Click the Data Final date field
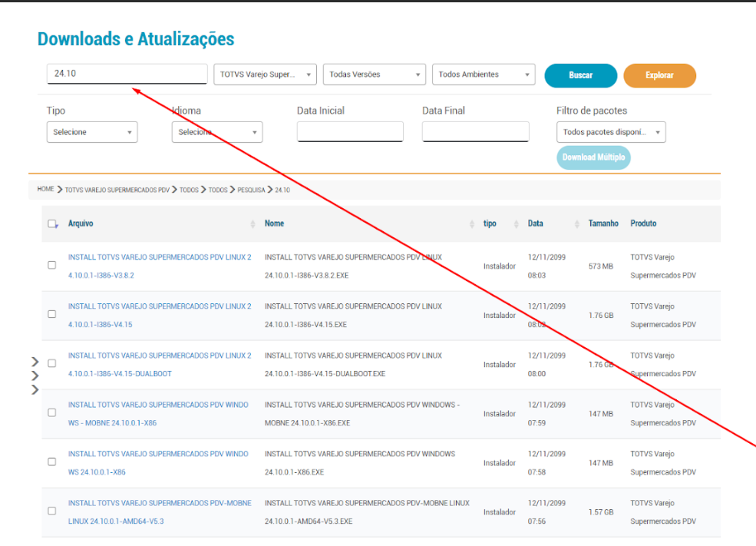756x546 pixels. 475,131
